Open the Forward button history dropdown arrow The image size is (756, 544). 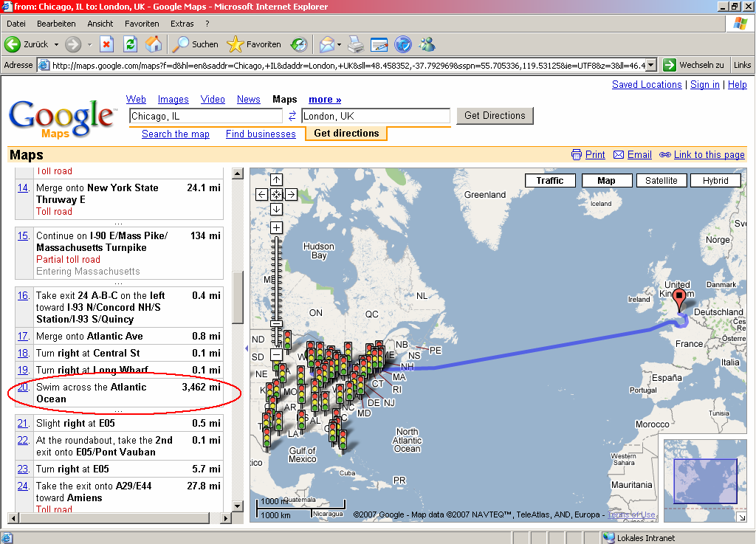coord(89,44)
